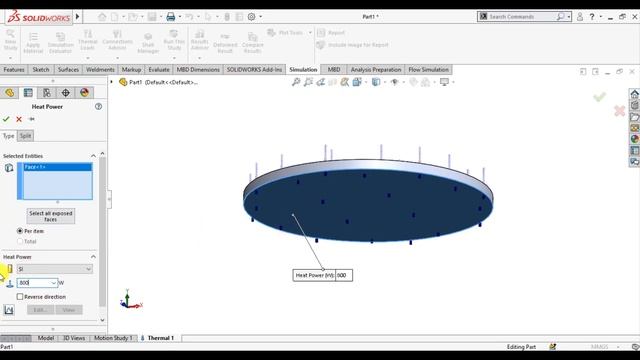Open the heat power value dropdown arrow
This screenshot has width=640, height=360.
53,282
